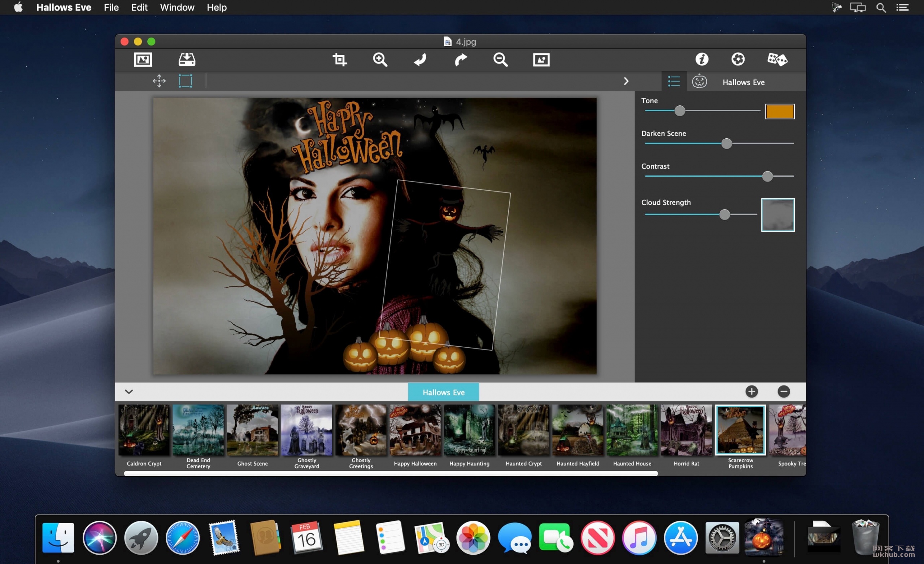Collapse the side panel chevron
Image resolution: width=924 pixels, height=564 pixels.
tap(626, 81)
